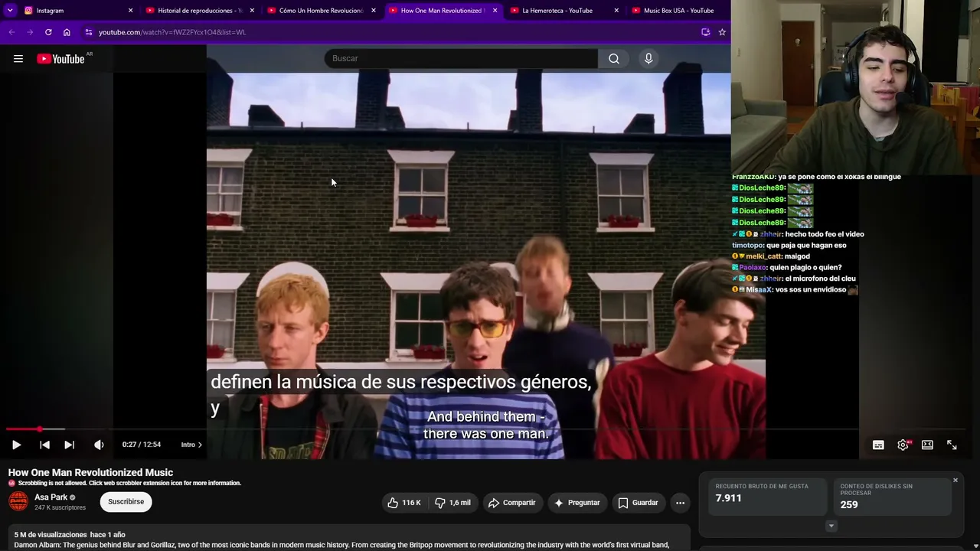Play the video
Viewport: 980px width, 551px height.
[16, 445]
